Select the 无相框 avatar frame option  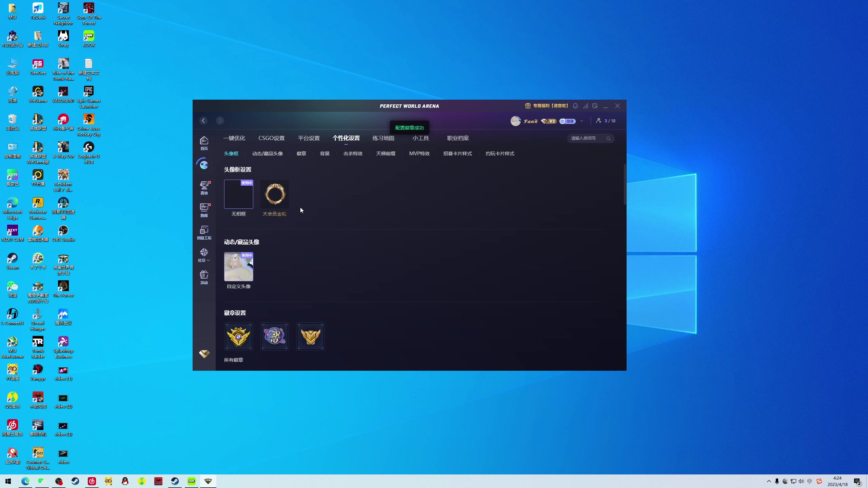(x=239, y=194)
